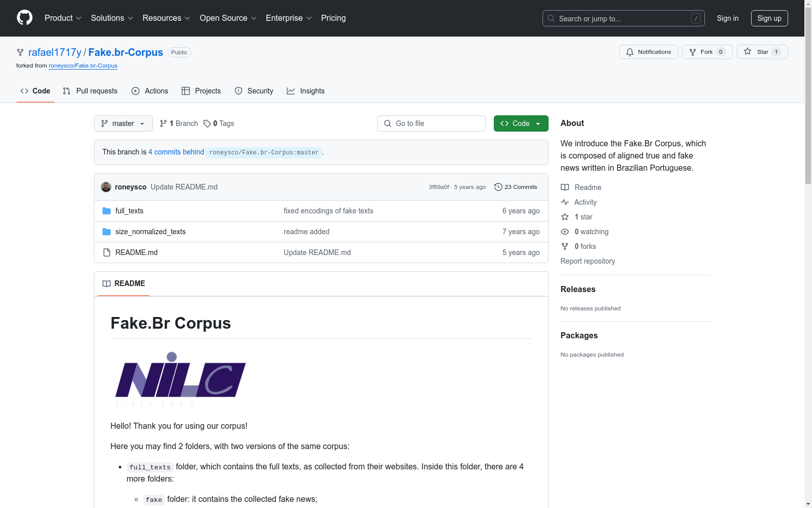The image size is (812, 508).
Task: Click the README.md file icon
Action: 107,252
